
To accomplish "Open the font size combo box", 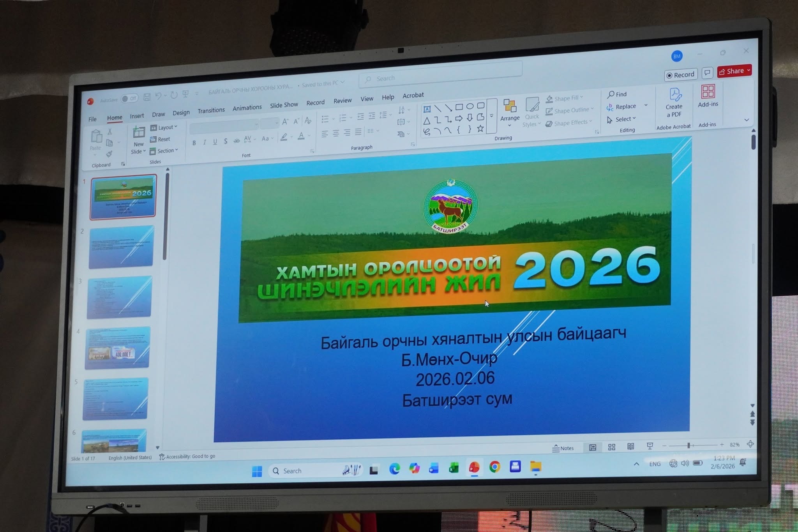I will pos(270,123).
